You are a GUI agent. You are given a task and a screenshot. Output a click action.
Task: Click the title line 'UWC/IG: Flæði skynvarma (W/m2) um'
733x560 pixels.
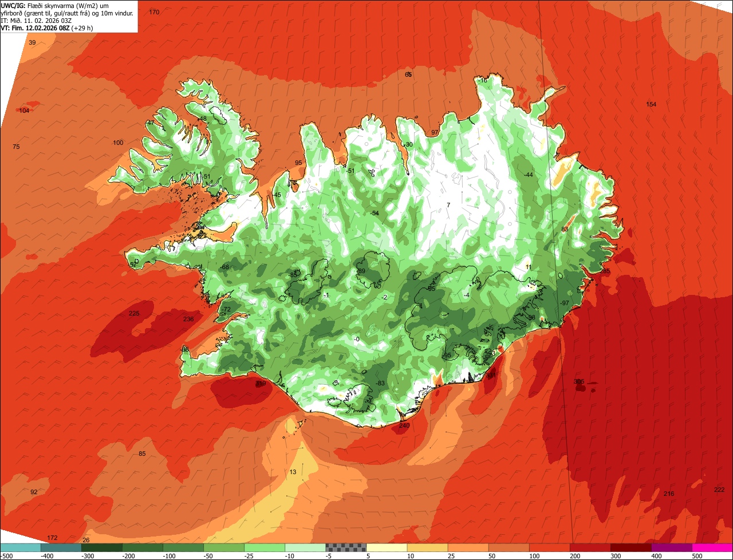tap(55, 6)
